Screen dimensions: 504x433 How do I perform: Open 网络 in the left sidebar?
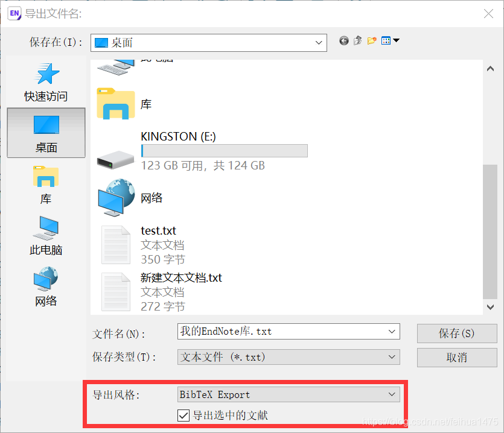point(46,287)
